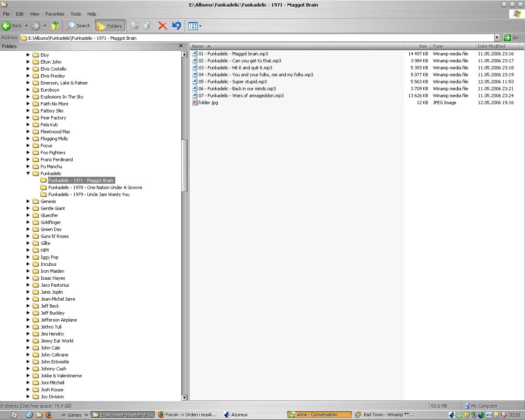Sort files by Type column header
The width and height of the screenshot is (525, 420).
pos(452,46)
